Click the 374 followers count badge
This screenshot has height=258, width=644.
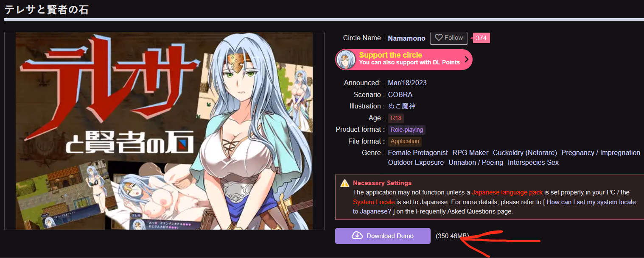click(x=481, y=38)
